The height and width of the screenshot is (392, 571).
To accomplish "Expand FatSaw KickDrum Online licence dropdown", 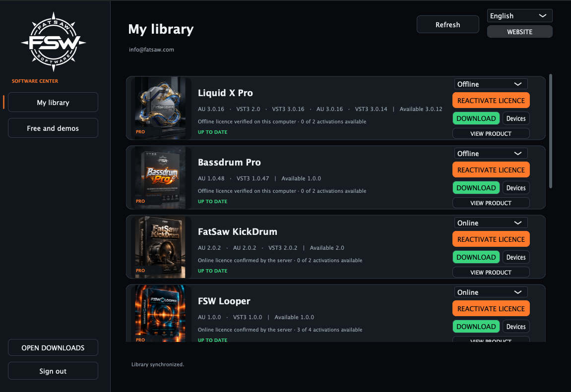I will (x=491, y=223).
